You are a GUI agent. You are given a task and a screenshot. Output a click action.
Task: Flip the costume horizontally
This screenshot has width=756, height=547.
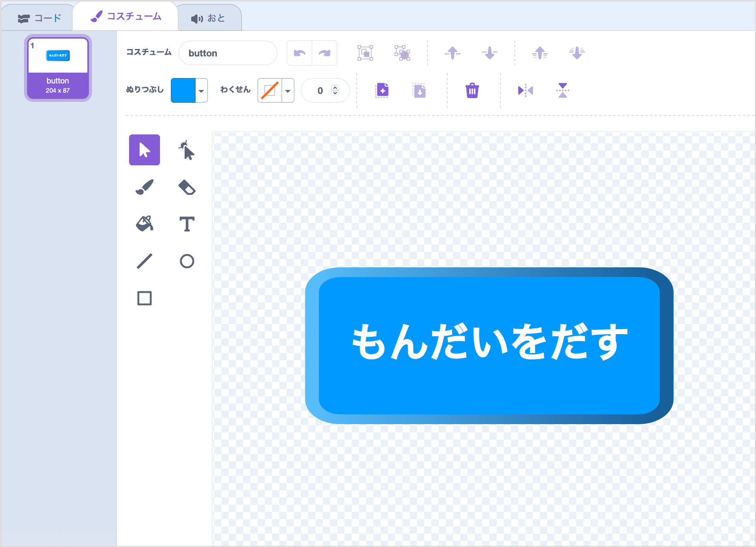point(525,90)
